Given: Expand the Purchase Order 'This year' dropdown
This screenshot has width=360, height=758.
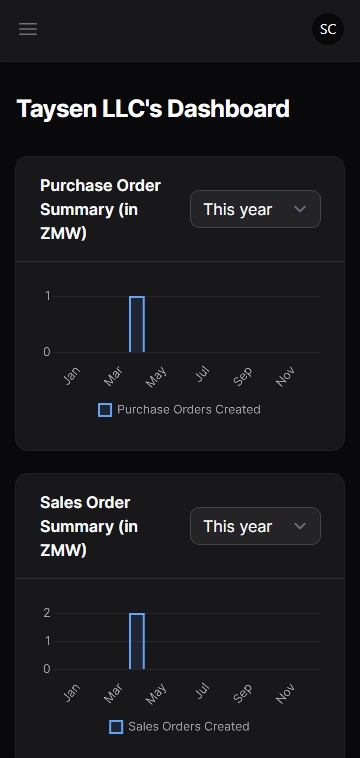Looking at the screenshot, I should point(255,209).
